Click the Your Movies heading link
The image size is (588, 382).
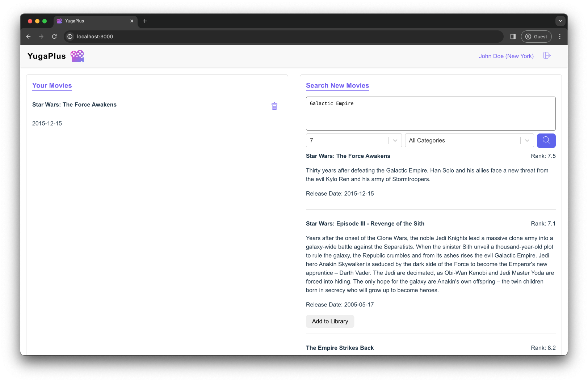pyautogui.click(x=52, y=85)
